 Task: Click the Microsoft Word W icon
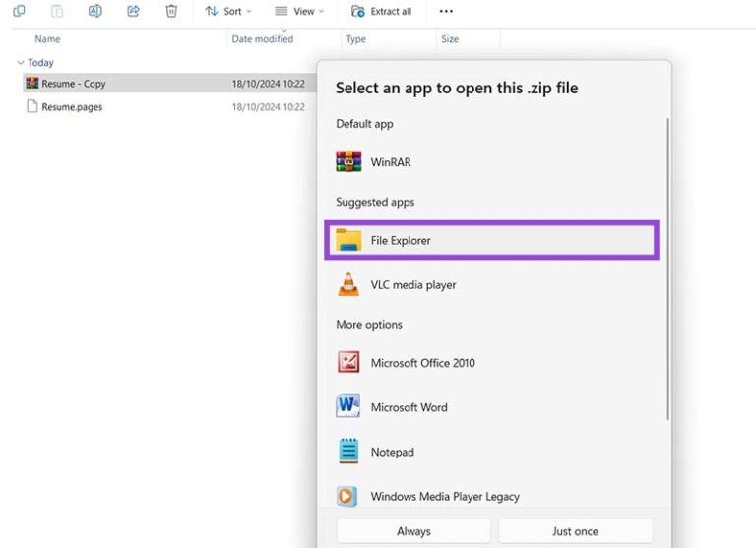(x=348, y=405)
